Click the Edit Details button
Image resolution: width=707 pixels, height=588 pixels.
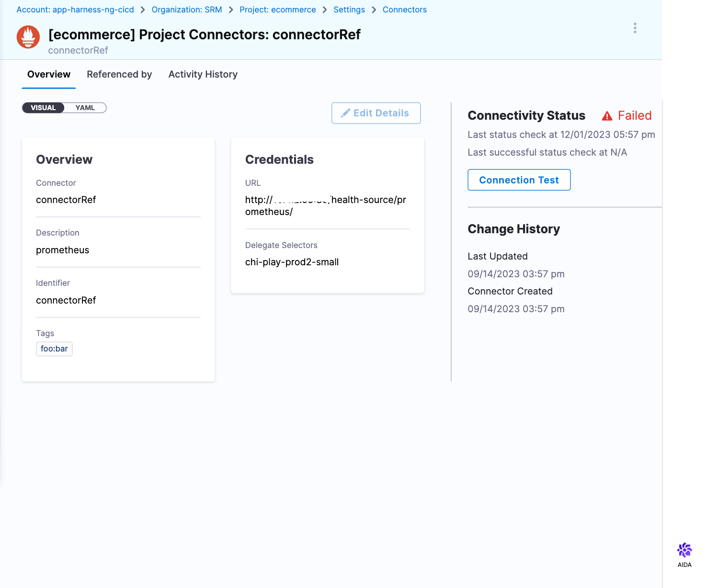(376, 113)
